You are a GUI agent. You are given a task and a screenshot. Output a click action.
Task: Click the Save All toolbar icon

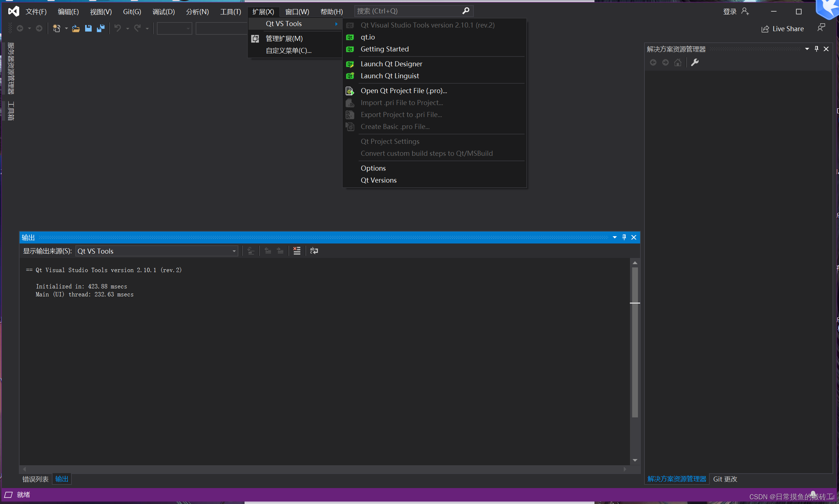(100, 28)
